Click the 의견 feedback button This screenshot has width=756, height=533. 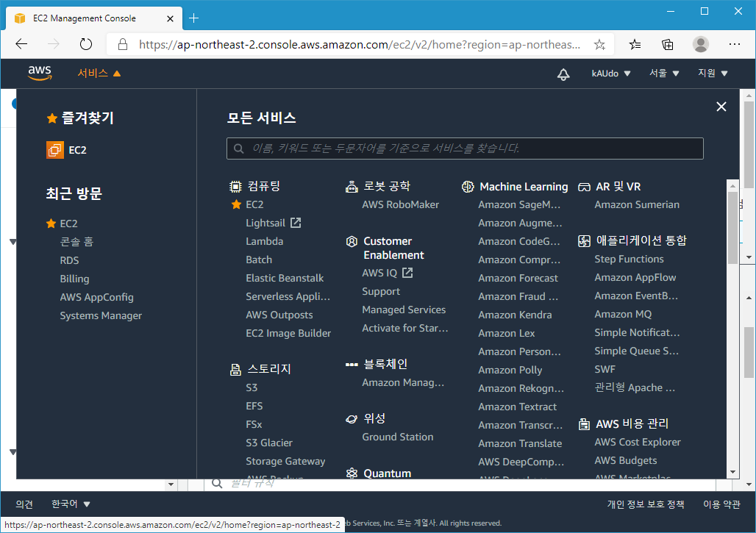(x=24, y=504)
